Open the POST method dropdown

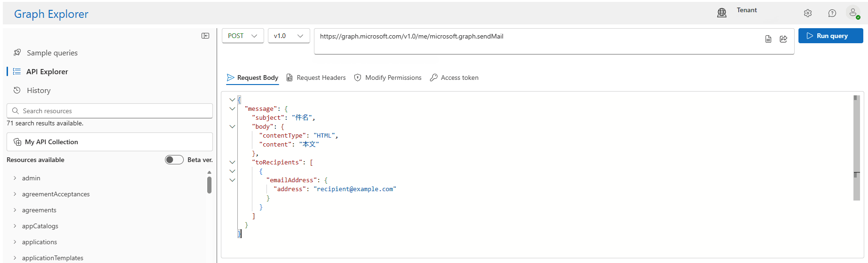[242, 36]
